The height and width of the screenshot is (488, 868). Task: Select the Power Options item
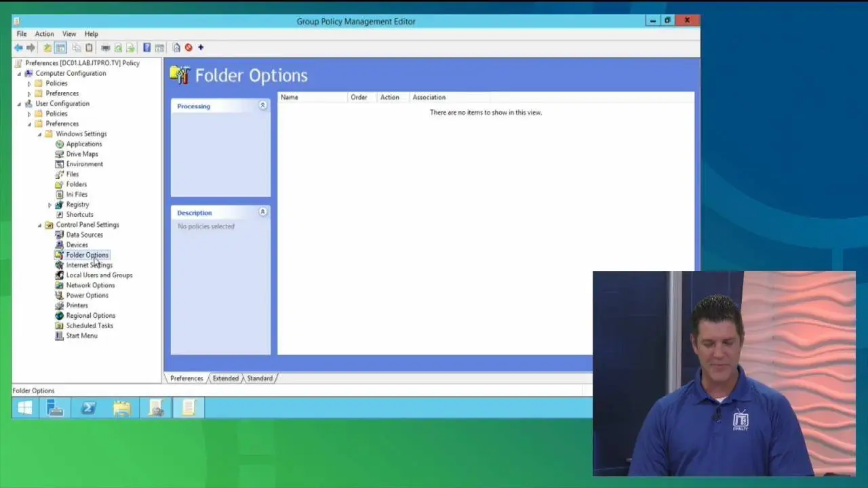tap(87, 296)
